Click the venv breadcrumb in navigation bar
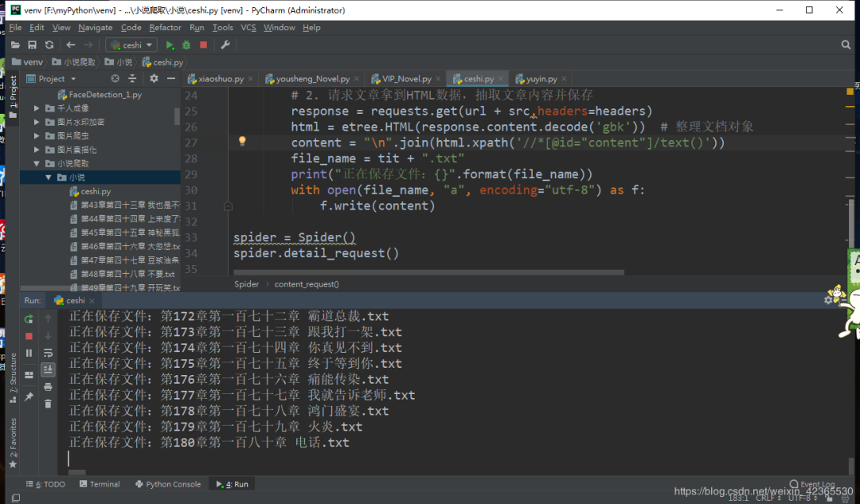The image size is (860, 504). (x=27, y=62)
